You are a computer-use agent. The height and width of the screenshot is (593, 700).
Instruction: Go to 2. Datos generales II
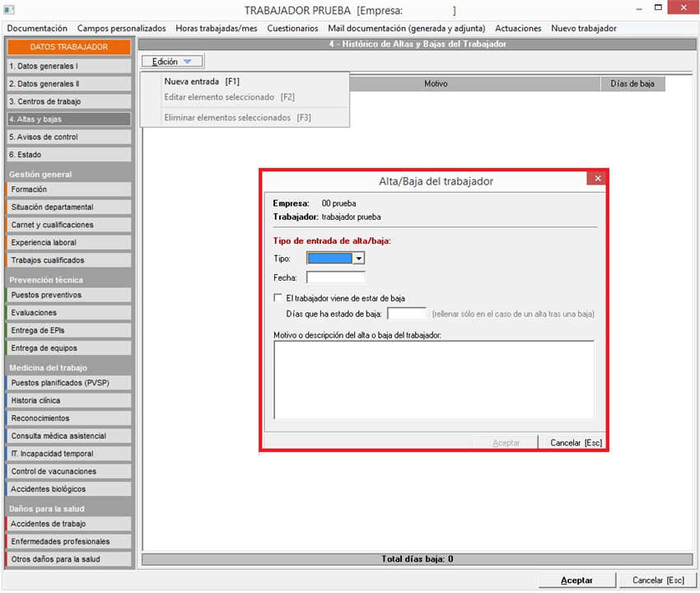pos(68,84)
